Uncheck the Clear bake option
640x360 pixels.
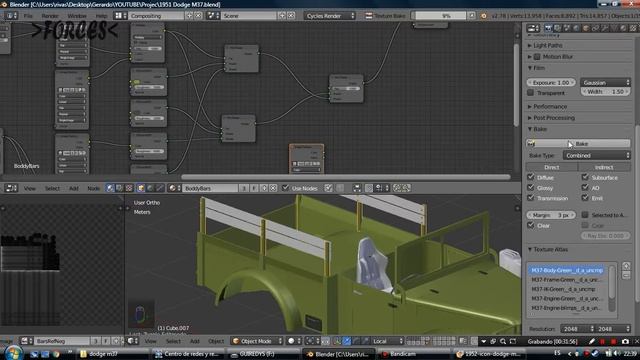coord(531,225)
